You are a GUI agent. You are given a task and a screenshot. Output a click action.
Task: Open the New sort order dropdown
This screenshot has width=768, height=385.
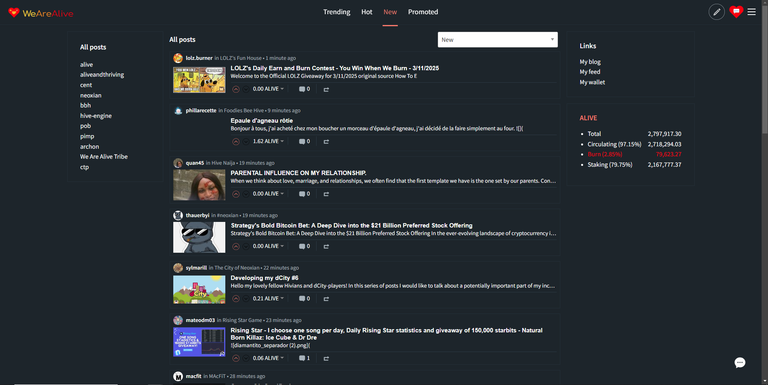coord(498,40)
